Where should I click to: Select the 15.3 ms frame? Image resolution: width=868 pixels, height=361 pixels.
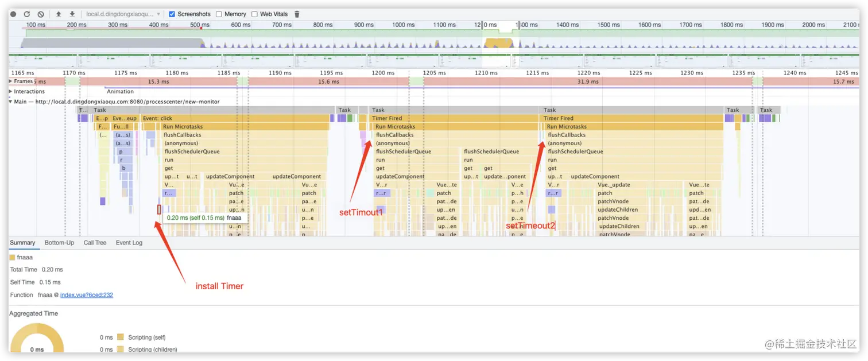(x=158, y=81)
